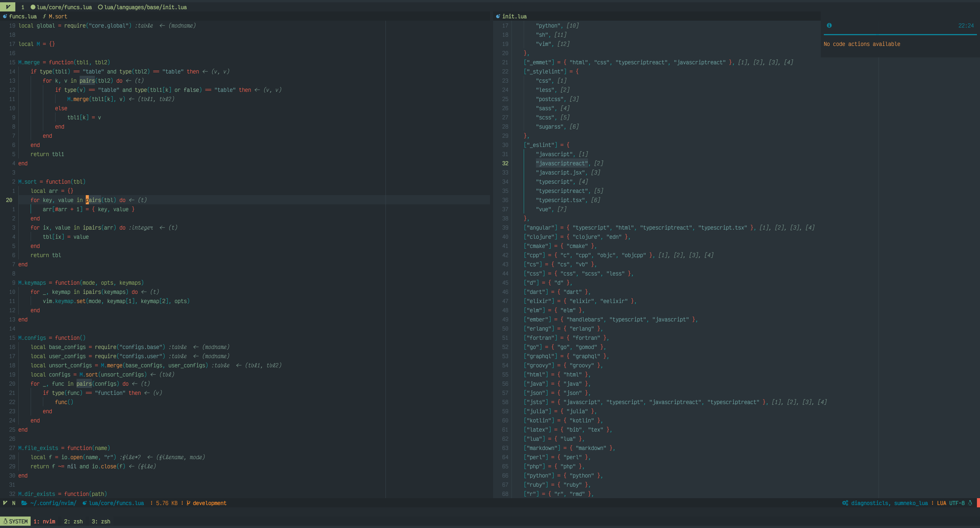The height and width of the screenshot is (528, 980).
Task: Dismiss the No code actions available notification
Action: click(x=862, y=44)
